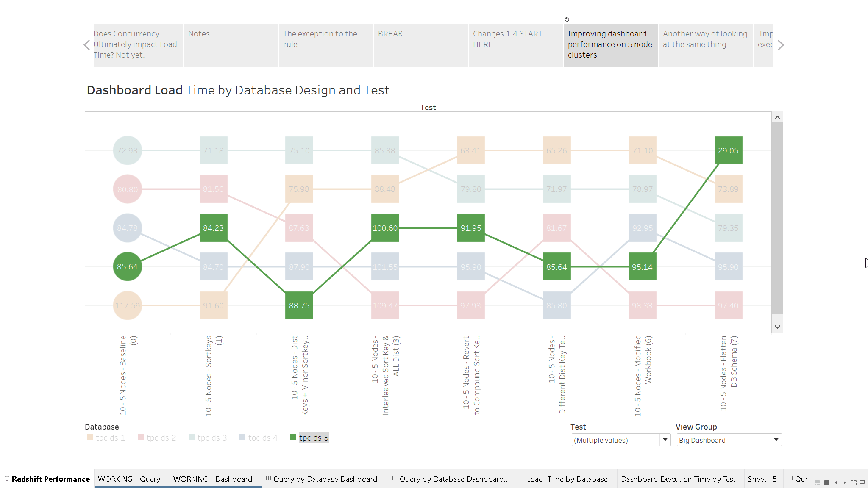Open Load Time by Database tab
Viewport: 868px width, 488px height.
[566, 479]
